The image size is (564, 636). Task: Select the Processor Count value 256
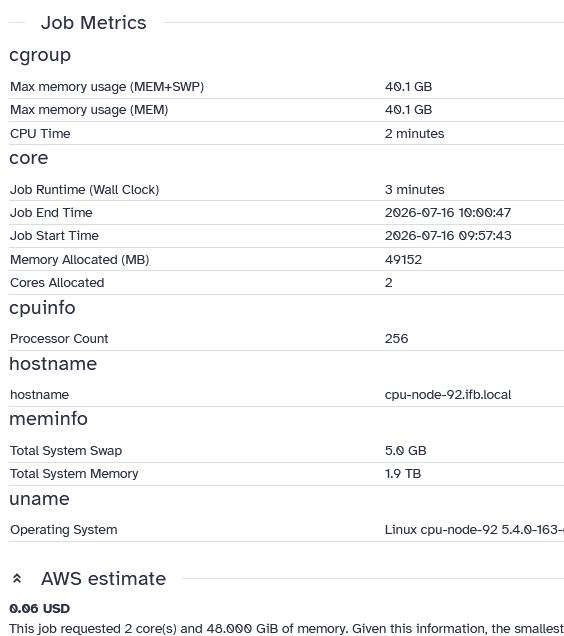pos(396,339)
